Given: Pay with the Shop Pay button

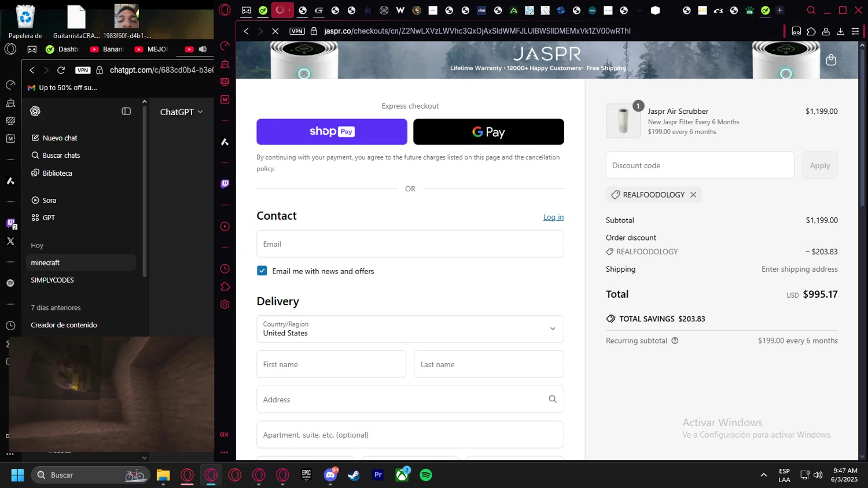Looking at the screenshot, I should (332, 132).
